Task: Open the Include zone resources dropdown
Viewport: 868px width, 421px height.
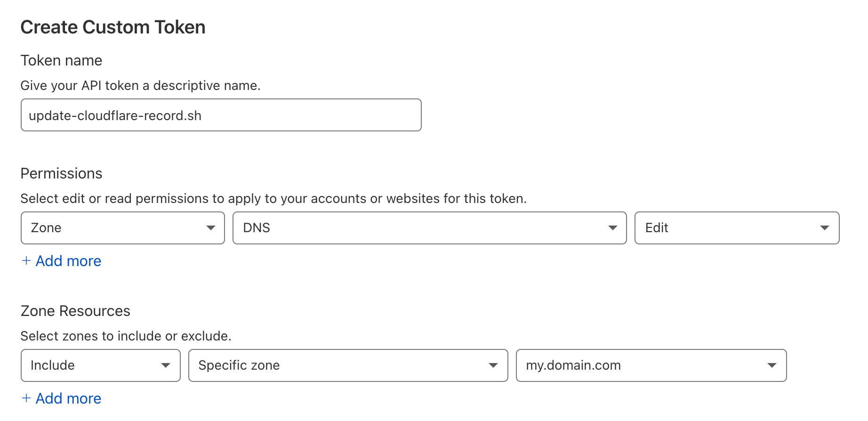Action: pos(101,365)
